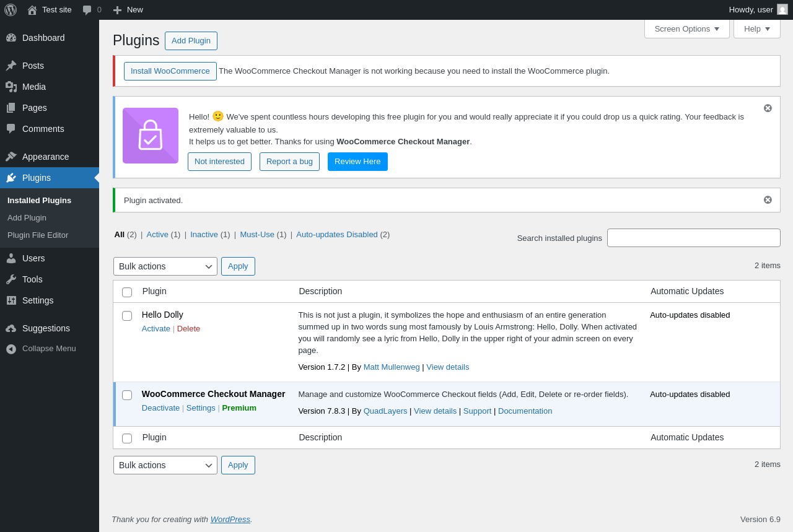793x532 pixels.
Task: Deactivate WooCommerce Checkout Manager plugin
Action: click(x=160, y=408)
